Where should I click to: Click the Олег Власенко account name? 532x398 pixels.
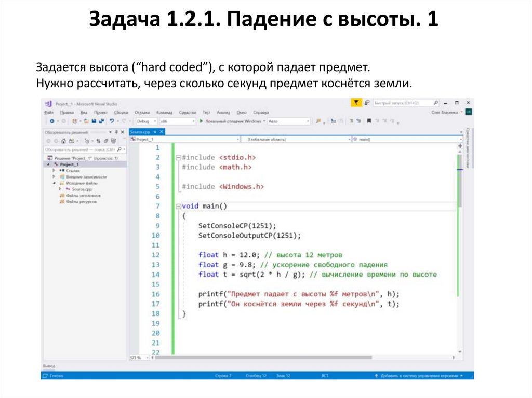(445, 112)
